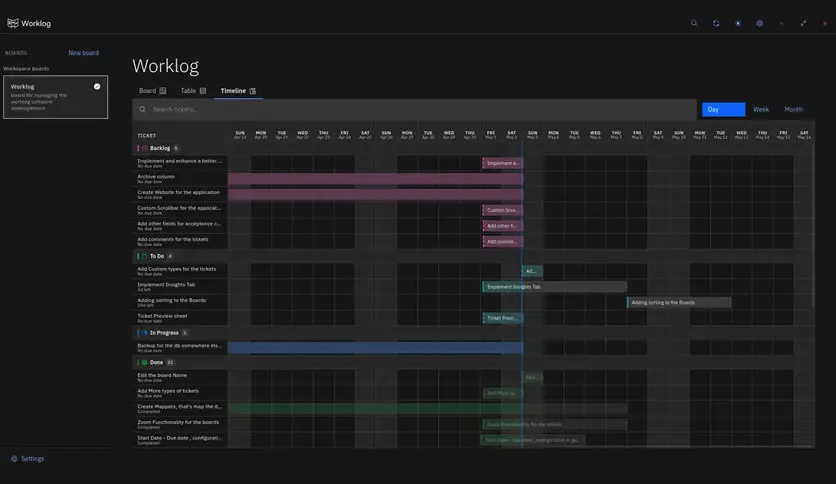Open 'Create Website for the application' ticket row
Screen dimensions: 836x484
pos(180,194)
